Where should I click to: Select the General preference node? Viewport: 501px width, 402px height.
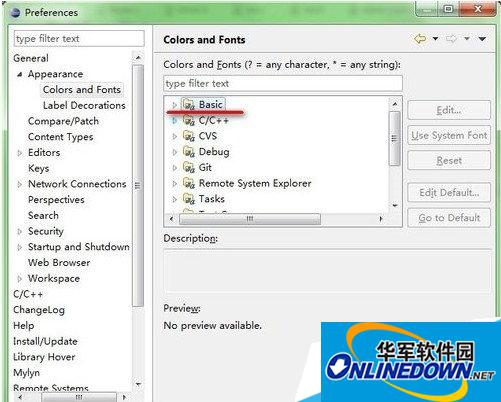[x=31, y=58]
